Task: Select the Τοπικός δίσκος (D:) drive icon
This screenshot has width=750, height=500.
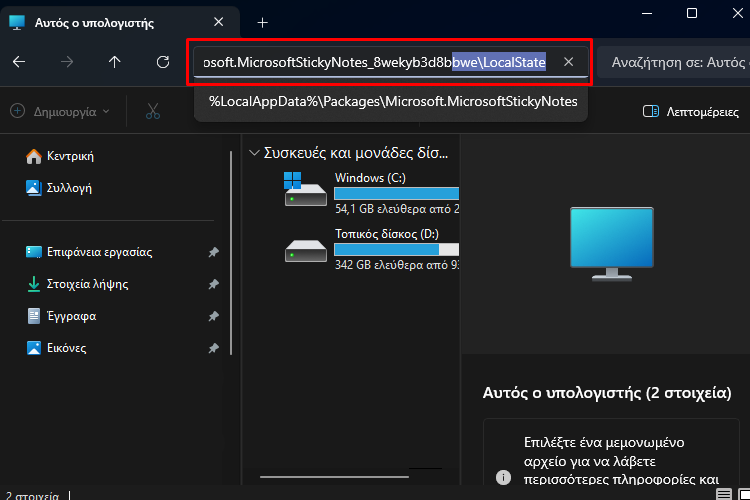Action: click(x=305, y=250)
